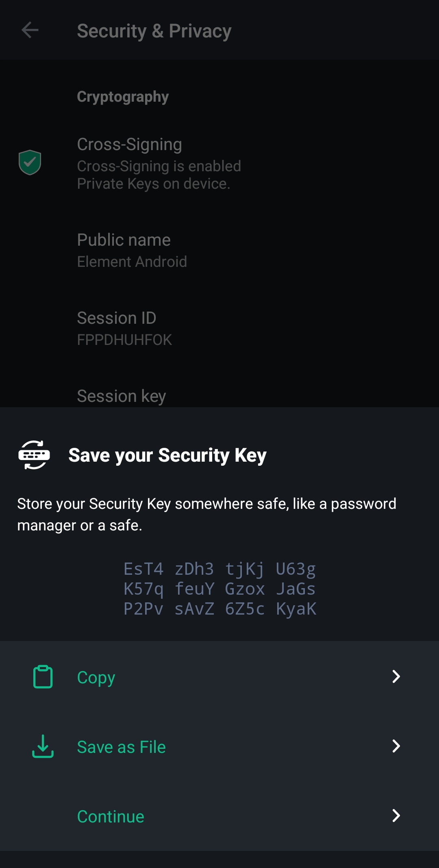Tap the security key icon in the sheet
439x868 pixels.
[x=34, y=455]
